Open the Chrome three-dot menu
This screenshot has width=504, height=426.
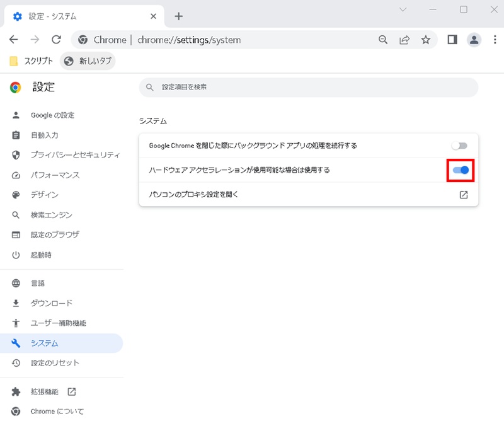(495, 39)
